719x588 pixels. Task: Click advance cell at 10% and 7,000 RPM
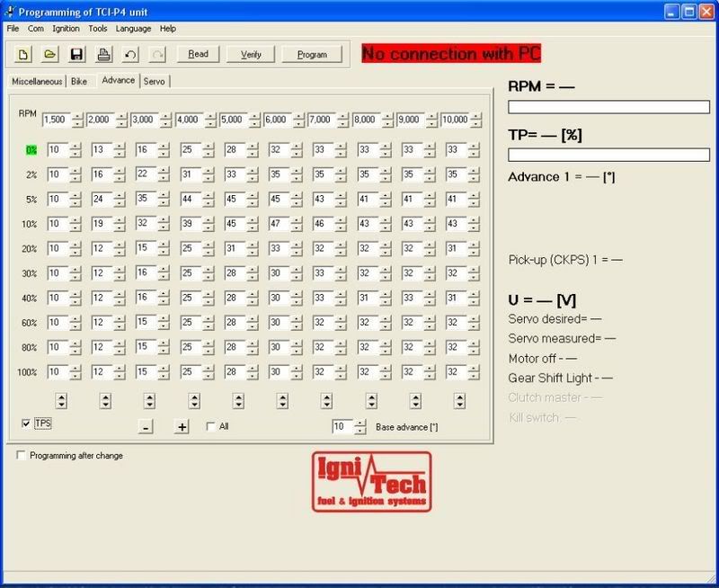(324, 224)
